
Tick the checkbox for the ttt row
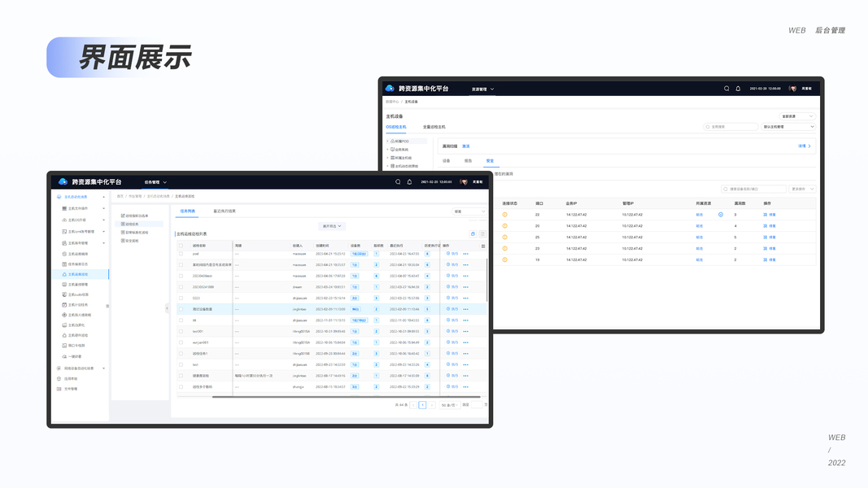tap(181, 320)
